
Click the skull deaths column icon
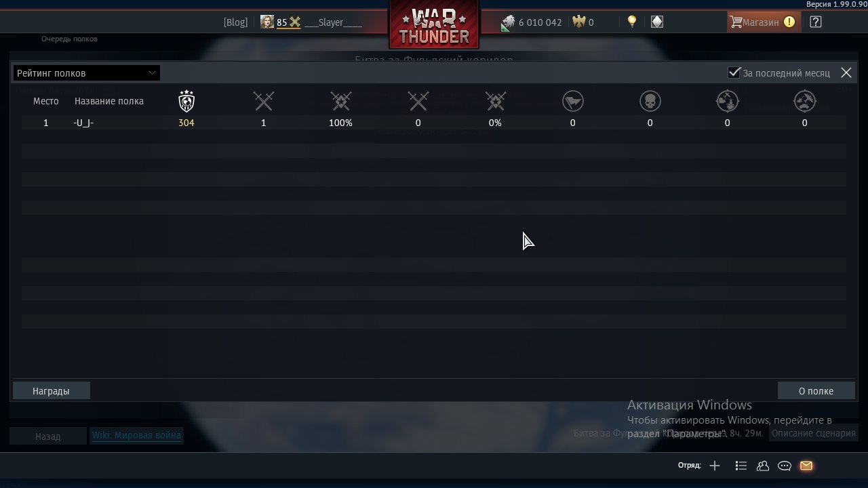(x=650, y=102)
